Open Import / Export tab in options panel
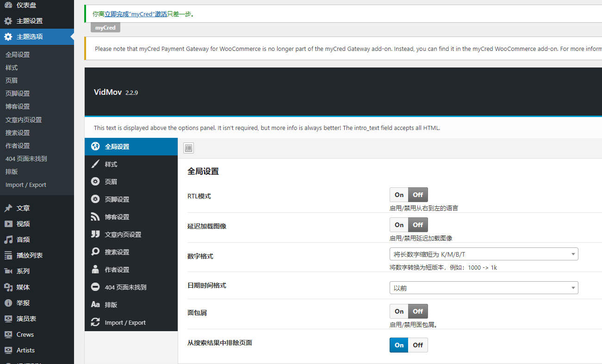The height and width of the screenshot is (364, 602). click(x=131, y=322)
